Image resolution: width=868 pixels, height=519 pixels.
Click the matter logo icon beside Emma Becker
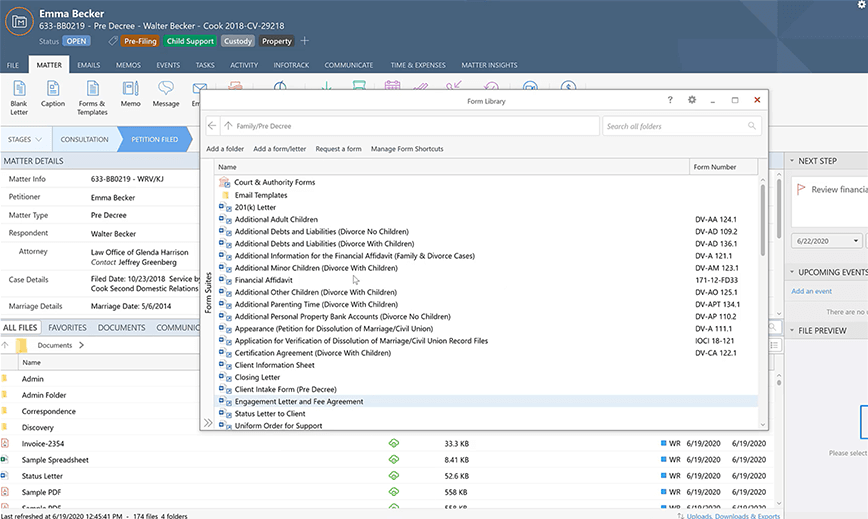coord(19,22)
